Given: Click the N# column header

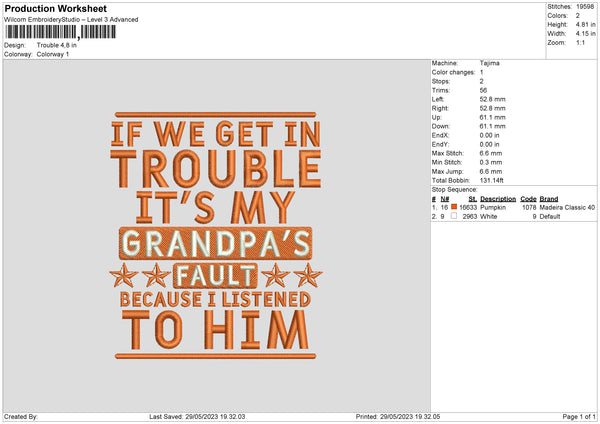Looking at the screenshot, I should pyautogui.click(x=444, y=199).
